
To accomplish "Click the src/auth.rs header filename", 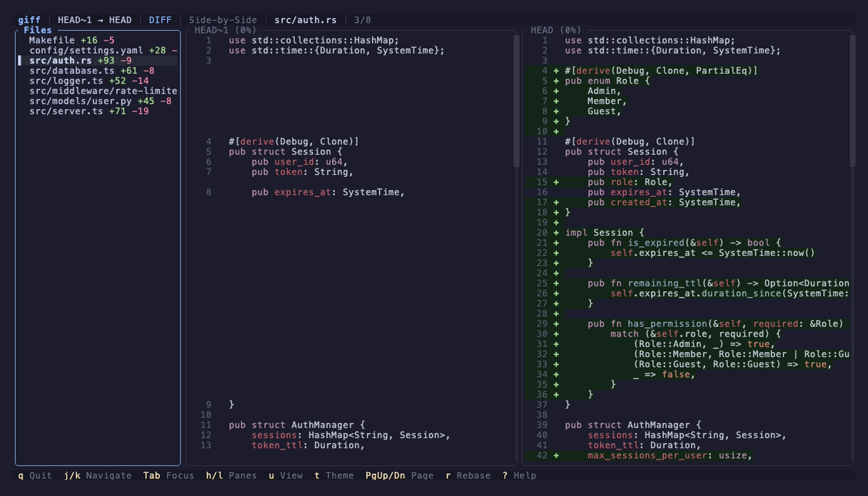I will [306, 20].
